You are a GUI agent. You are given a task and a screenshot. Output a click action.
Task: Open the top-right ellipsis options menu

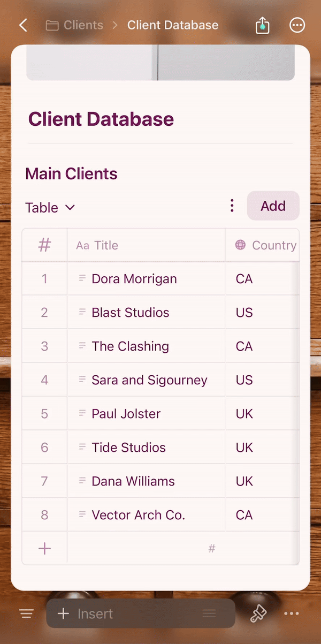click(297, 25)
